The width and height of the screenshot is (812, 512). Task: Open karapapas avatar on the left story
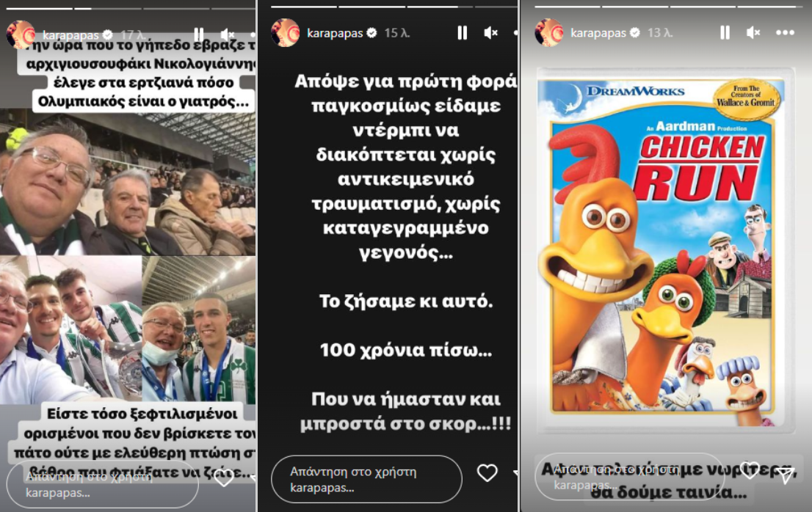coord(21,34)
